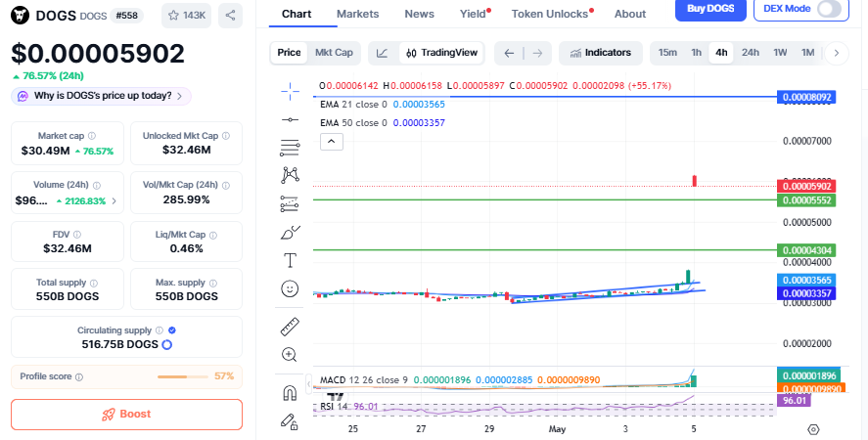The image size is (868, 440).
Task: Click Volume (24h) info icon
Action: pyautogui.click(x=96, y=186)
